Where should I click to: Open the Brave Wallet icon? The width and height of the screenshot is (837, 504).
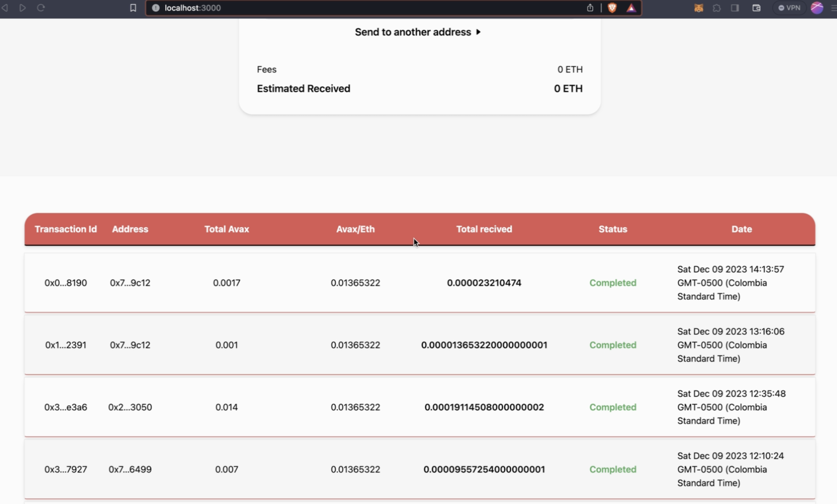click(756, 8)
